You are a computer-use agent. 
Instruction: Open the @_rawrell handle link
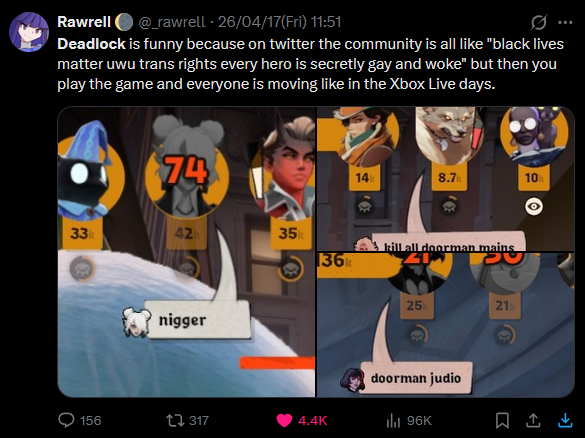172,22
